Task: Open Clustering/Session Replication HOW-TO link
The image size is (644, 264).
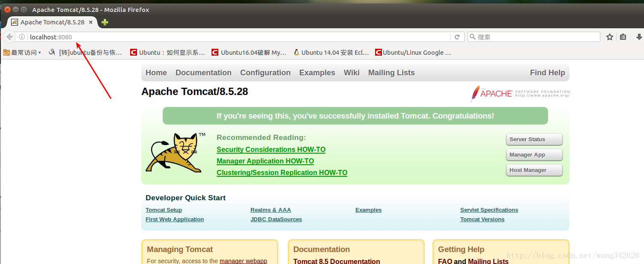Action: tap(282, 173)
